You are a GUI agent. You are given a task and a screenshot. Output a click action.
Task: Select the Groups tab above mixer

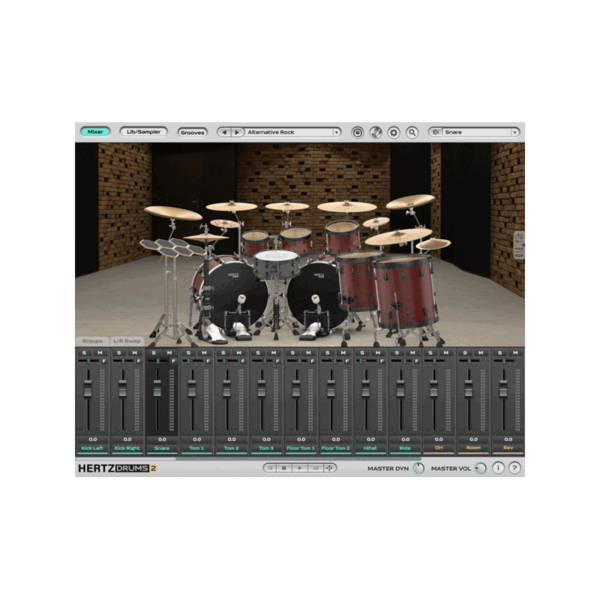pyautogui.click(x=92, y=341)
